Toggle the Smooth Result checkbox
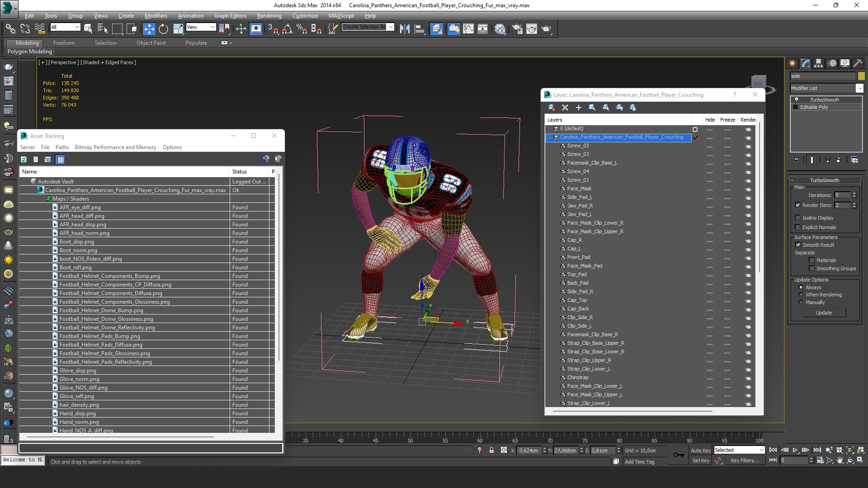868x488 pixels. (798, 245)
